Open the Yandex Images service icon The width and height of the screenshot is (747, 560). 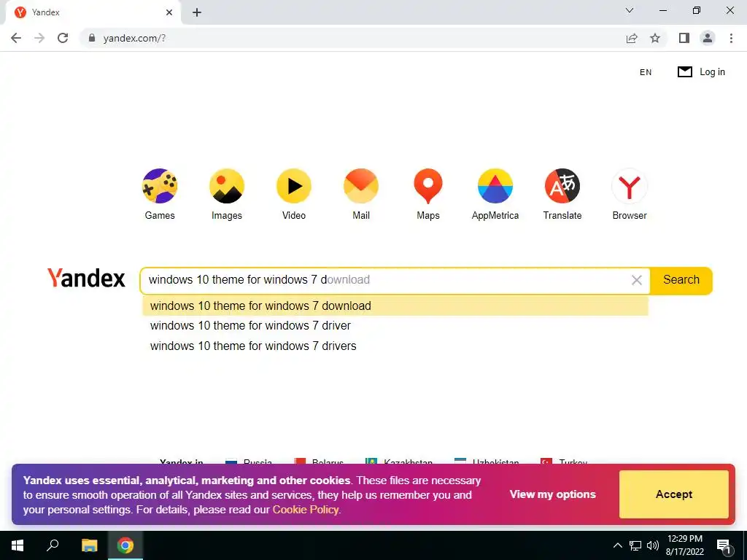click(227, 186)
